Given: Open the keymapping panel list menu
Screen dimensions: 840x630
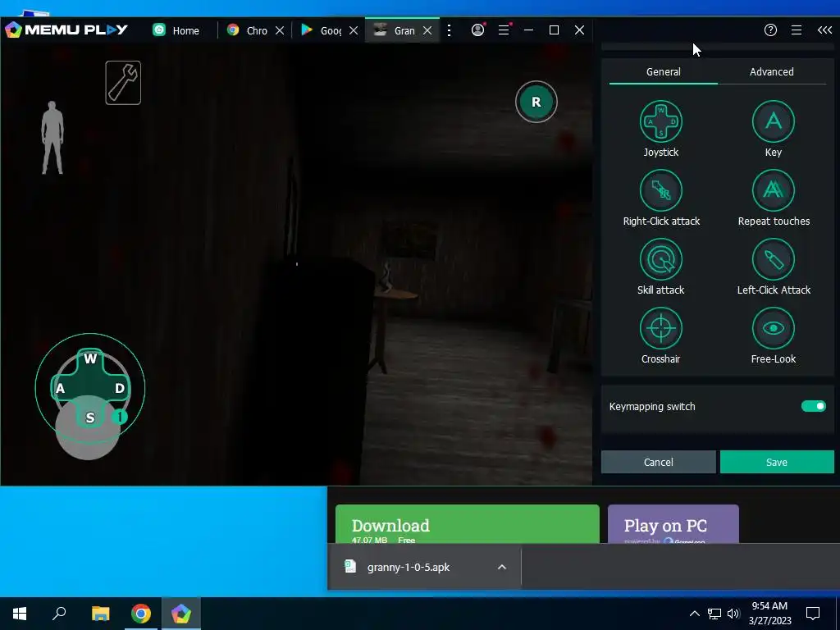Looking at the screenshot, I should (x=797, y=30).
